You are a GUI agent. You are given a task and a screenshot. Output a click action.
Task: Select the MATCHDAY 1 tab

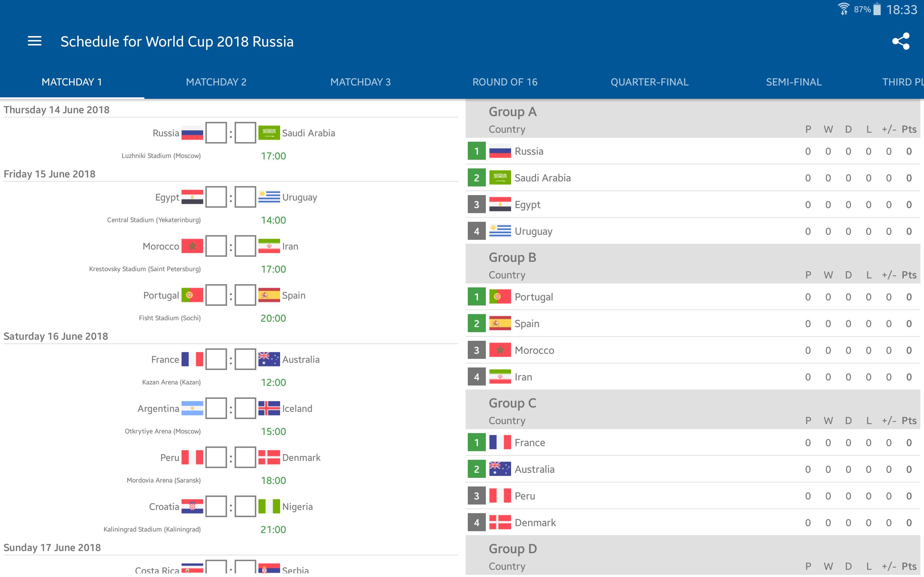tap(71, 81)
